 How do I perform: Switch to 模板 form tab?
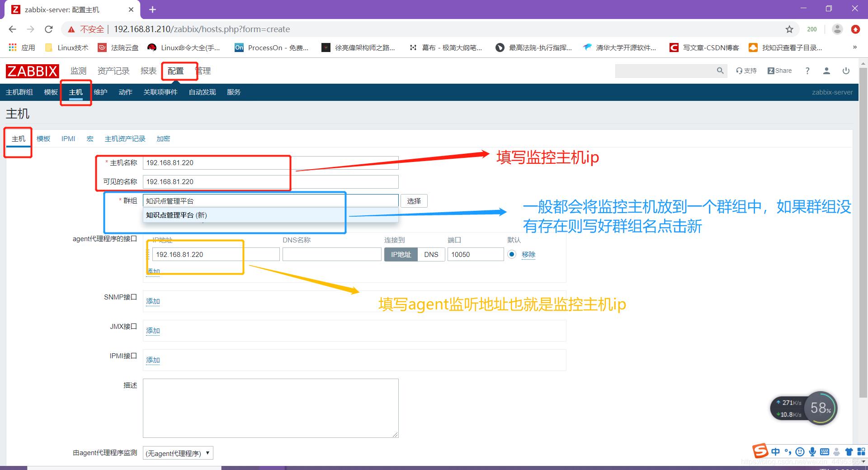43,139
